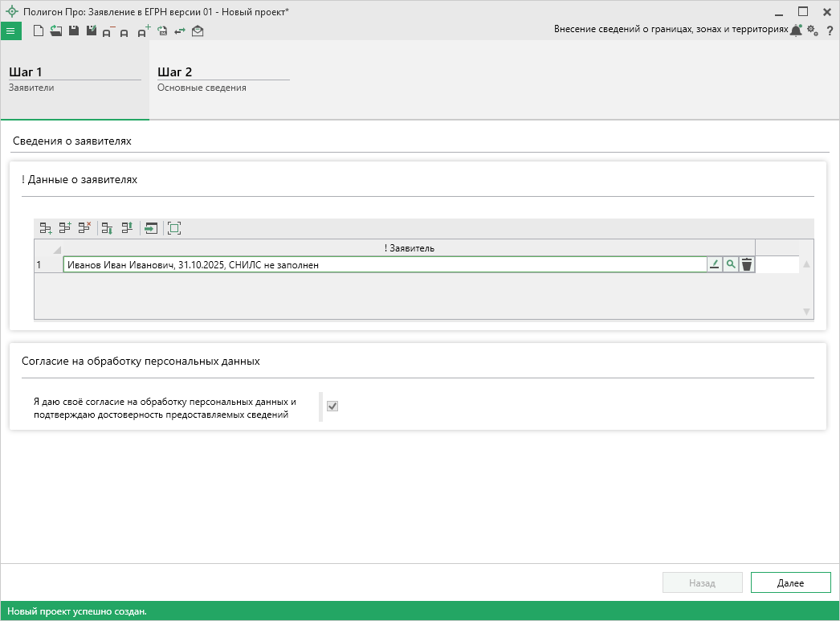840x621 pixels.
Task: Open an existing project via folder icon
Action: pos(55,31)
